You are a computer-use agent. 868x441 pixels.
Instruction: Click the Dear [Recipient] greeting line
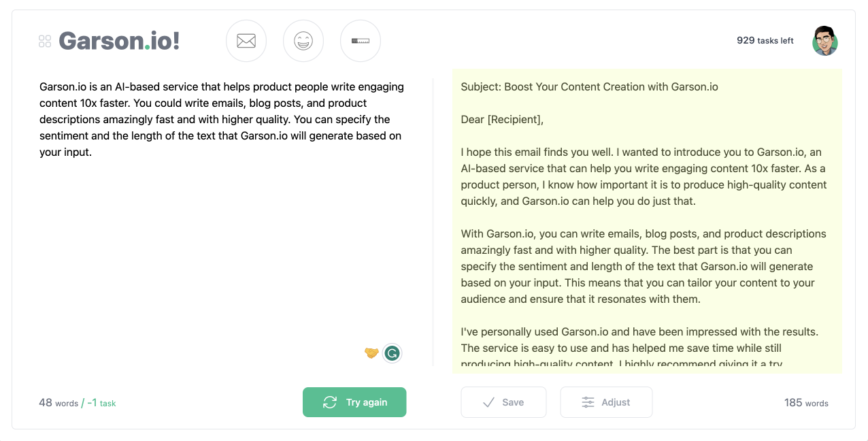[x=502, y=120]
